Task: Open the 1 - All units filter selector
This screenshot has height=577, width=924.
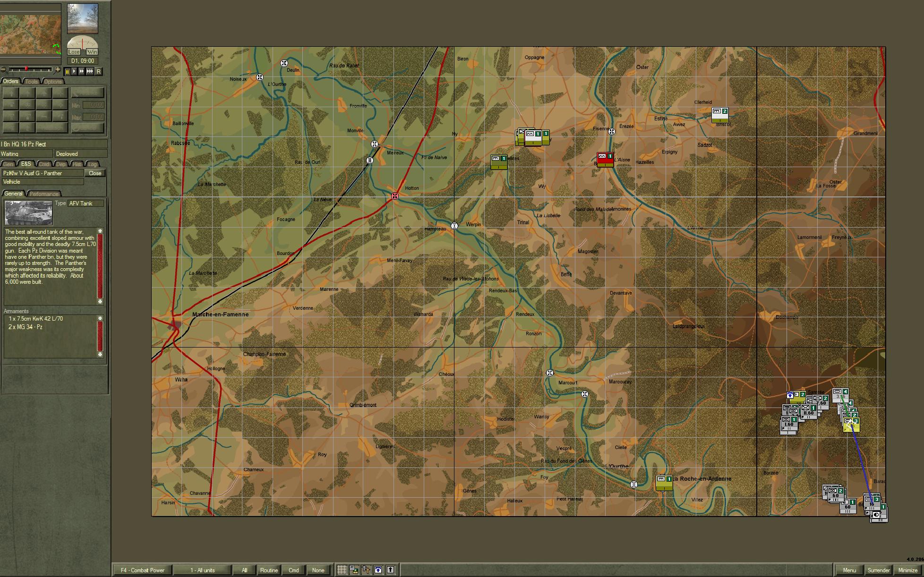Action: [202, 570]
